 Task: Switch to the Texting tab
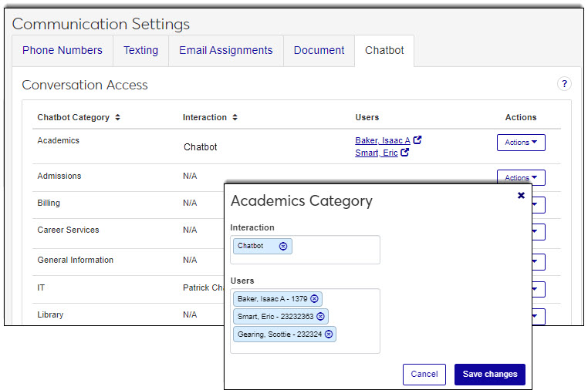tap(140, 51)
